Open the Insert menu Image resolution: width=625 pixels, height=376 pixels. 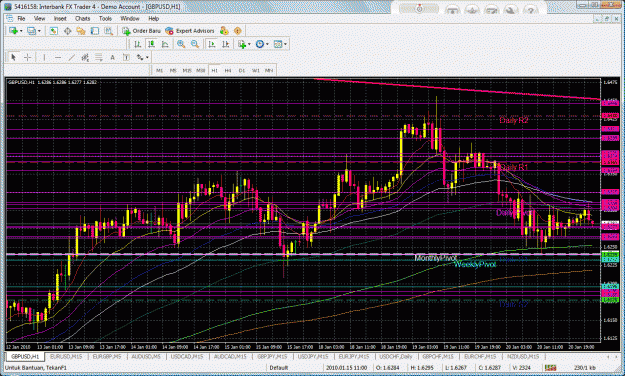pyautogui.click(x=60, y=18)
